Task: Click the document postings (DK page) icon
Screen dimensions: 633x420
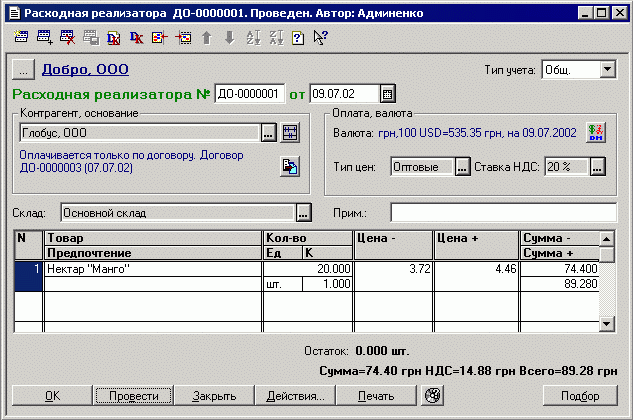Action: pyautogui.click(x=113, y=38)
